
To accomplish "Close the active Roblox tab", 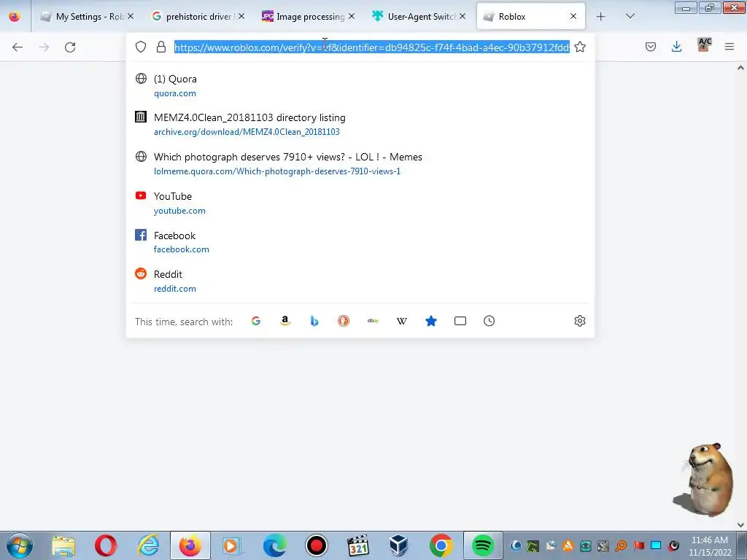I will pyautogui.click(x=573, y=16).
